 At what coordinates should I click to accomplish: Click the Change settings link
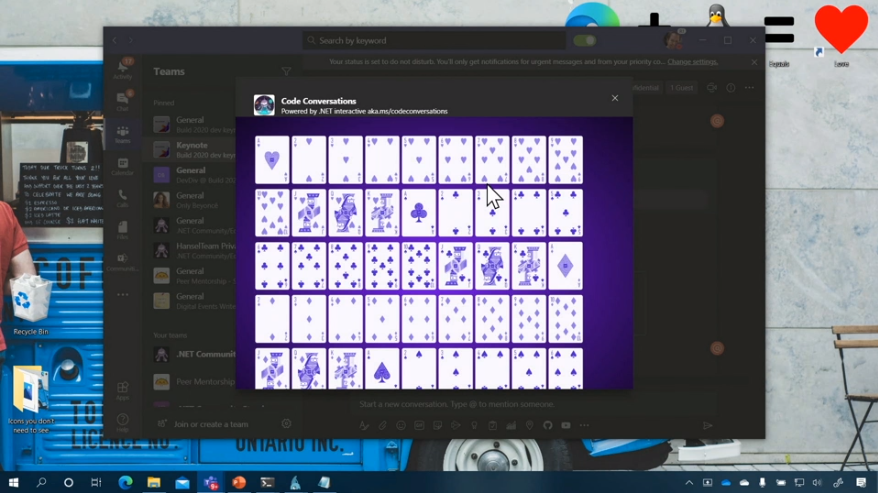(692, 62)
